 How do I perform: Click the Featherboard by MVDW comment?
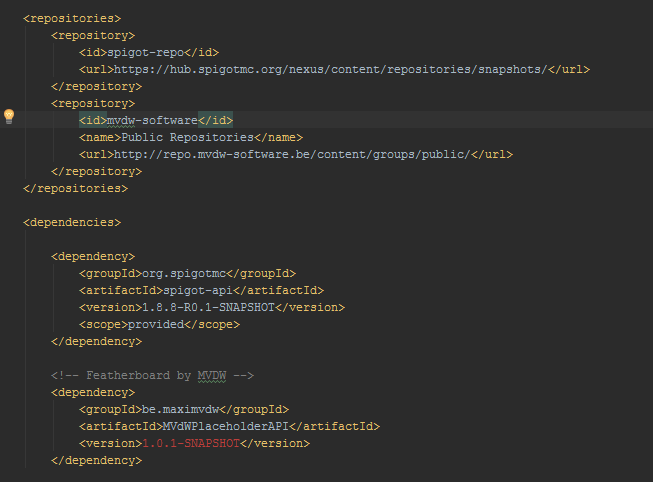pos(152,375)
